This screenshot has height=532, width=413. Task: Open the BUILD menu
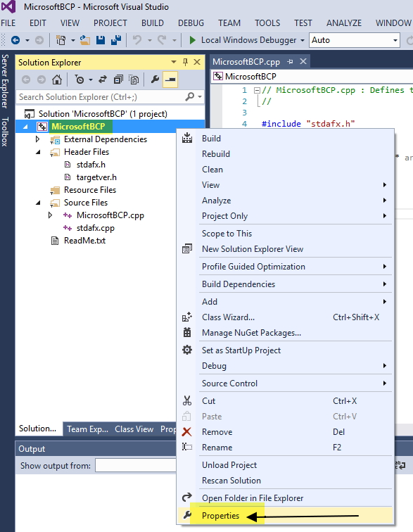click(x=153, y=23)
